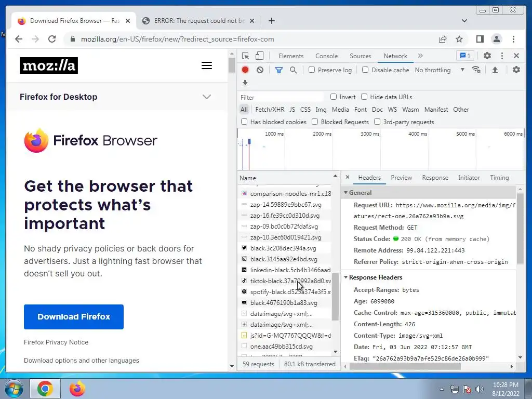Toggle the network filter funnel icon

278,70
